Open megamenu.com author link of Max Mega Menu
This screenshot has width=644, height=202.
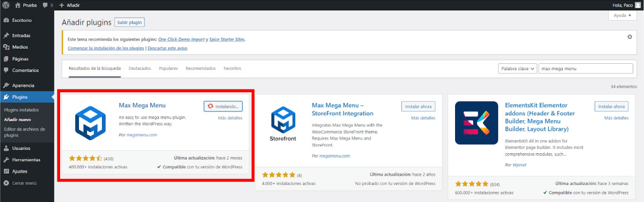pyautogui.click(x=141, y=135)
